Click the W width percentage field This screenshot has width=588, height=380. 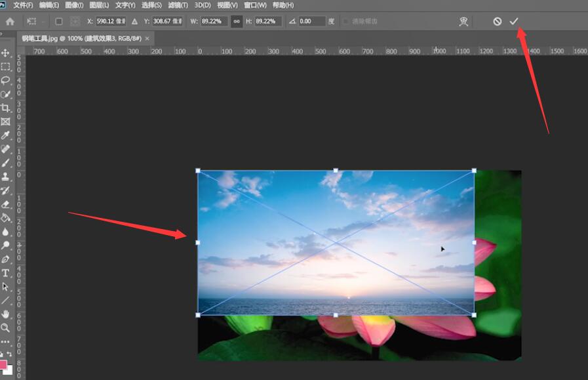(214, 22)
